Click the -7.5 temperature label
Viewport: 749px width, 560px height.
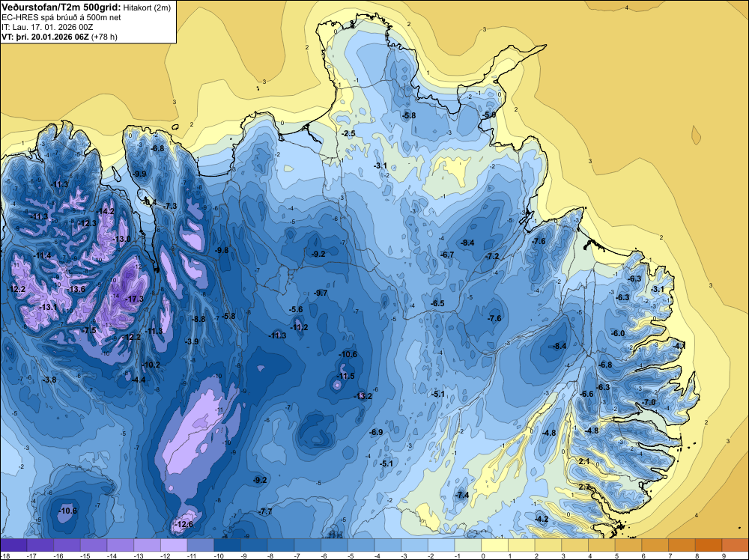click(89, 330)
